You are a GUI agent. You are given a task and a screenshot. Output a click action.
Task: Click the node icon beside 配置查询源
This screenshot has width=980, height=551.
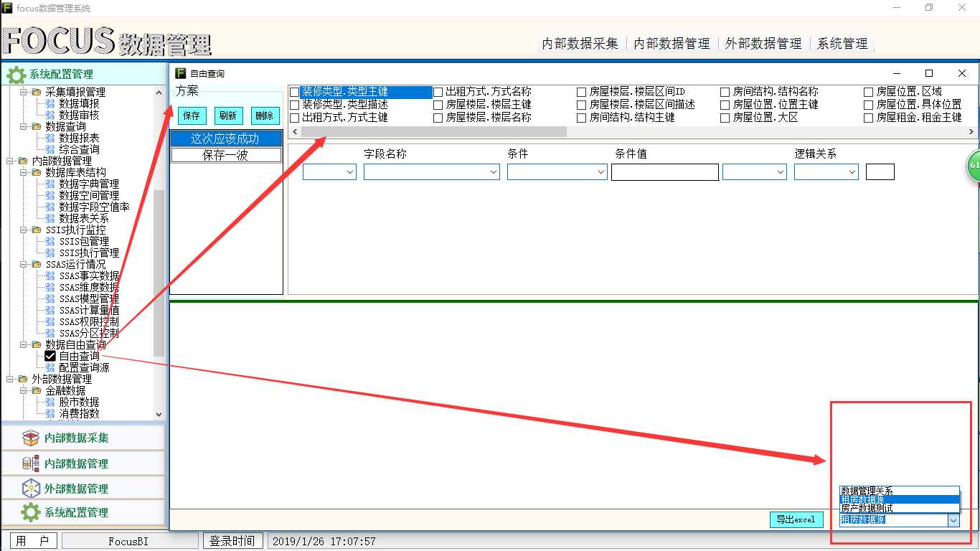(x=50, y=367)
